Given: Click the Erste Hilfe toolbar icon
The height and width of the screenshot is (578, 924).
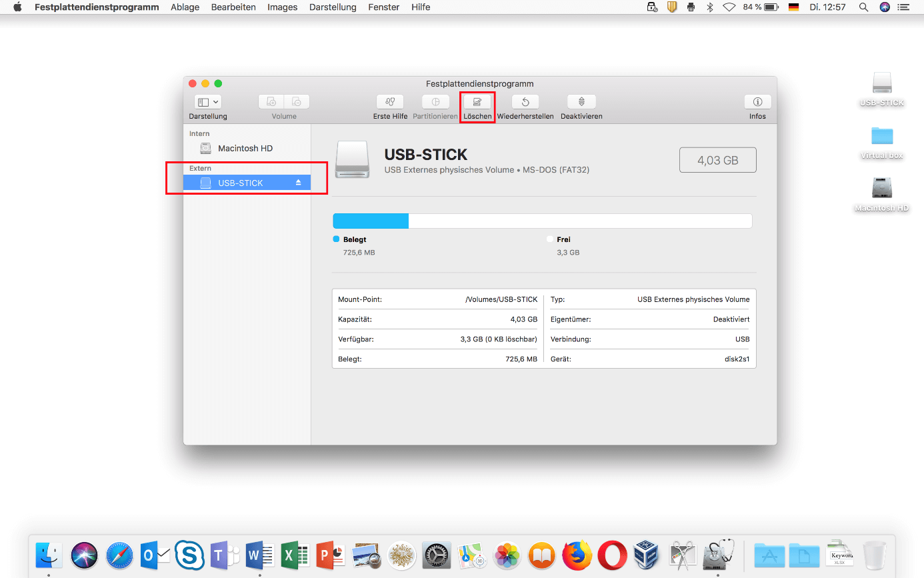Looking at the screenshot, I should (390, 102).
